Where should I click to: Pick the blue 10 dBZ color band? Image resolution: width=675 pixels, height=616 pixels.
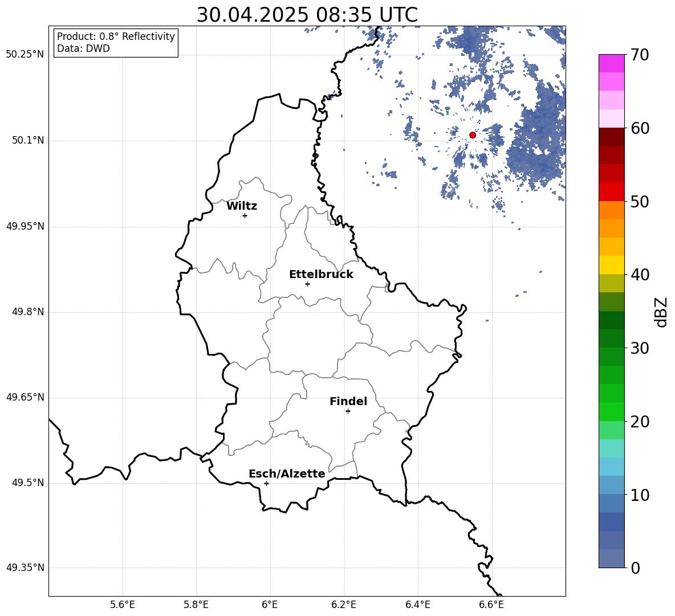tap(611, 486)
